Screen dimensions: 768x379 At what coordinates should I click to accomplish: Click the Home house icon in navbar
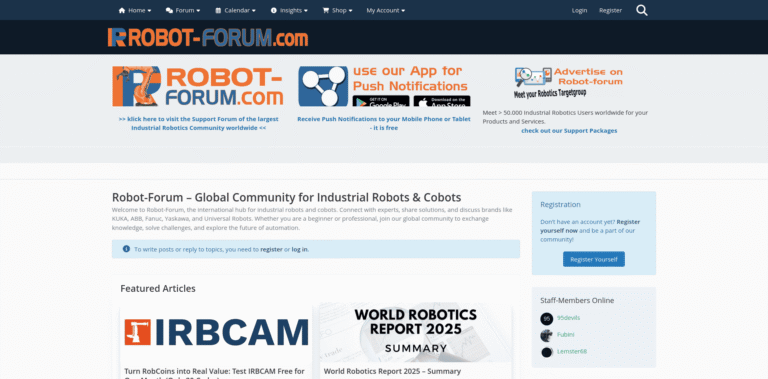tap(122, 10)
